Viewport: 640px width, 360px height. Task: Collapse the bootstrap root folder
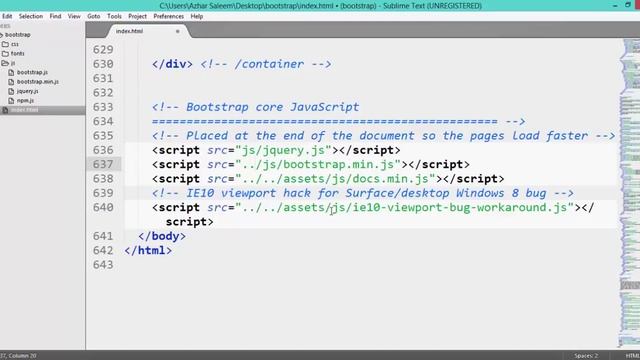click(x=2, y=35)
